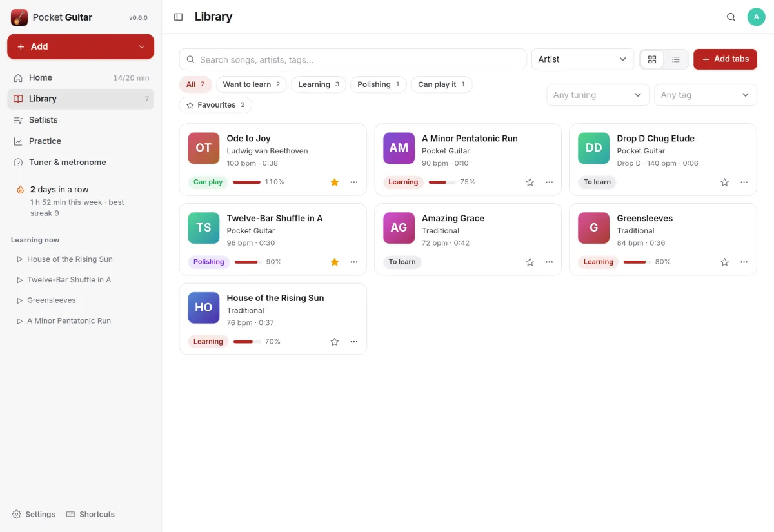Click the Drop D Chug Etude title
774x532 pixels.
tap(655, 139)
